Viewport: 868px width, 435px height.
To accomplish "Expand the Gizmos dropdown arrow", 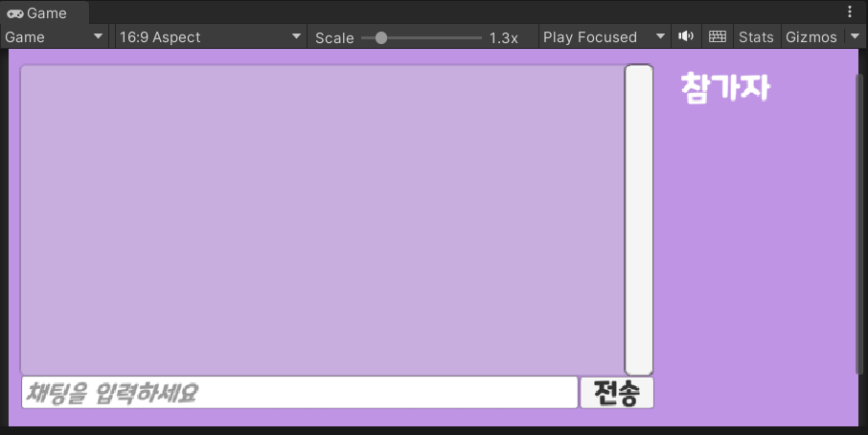I will pyautogui.click(x=855, y=36).
